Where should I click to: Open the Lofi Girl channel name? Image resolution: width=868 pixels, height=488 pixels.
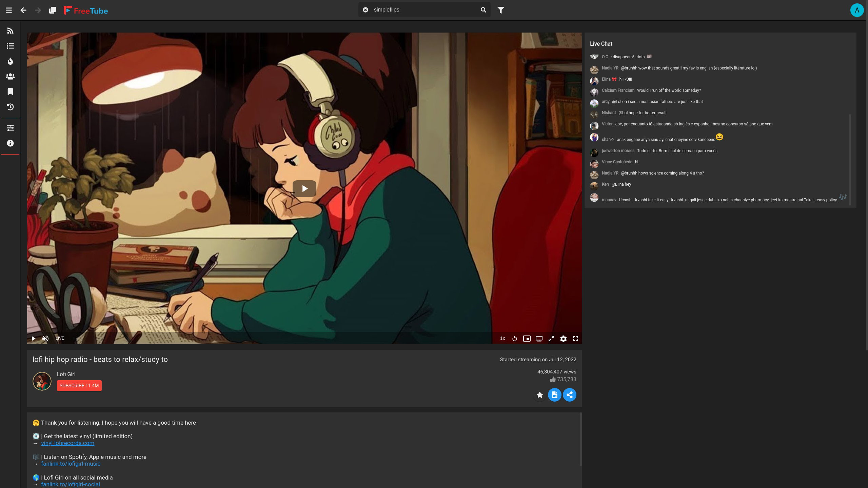[x=66, y=374]
